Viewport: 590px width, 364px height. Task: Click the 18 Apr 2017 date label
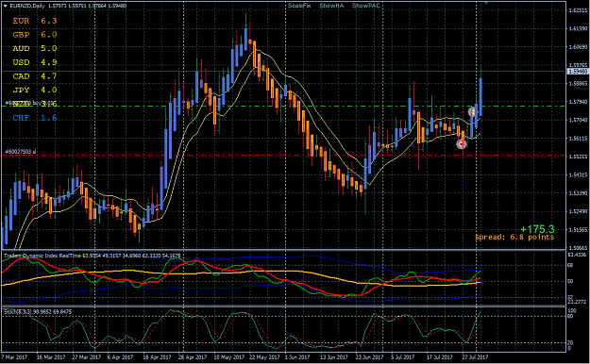pos(158,357)
